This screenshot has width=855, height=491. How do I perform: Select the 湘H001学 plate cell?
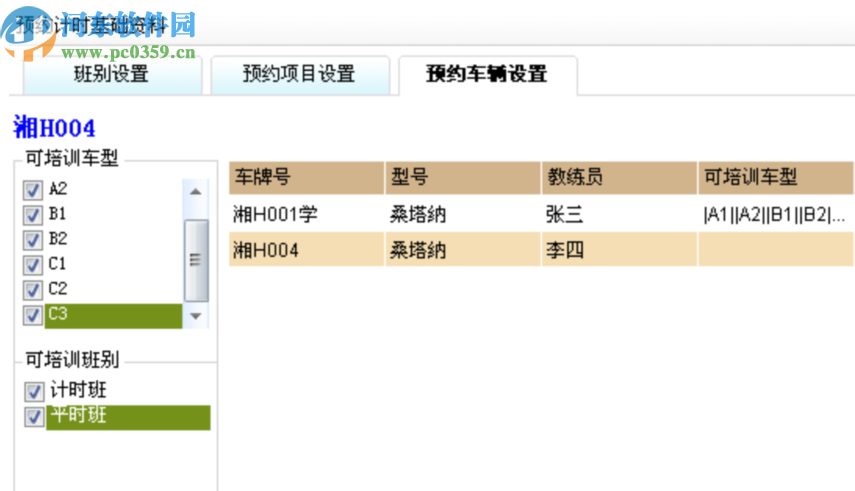[306, 214]
